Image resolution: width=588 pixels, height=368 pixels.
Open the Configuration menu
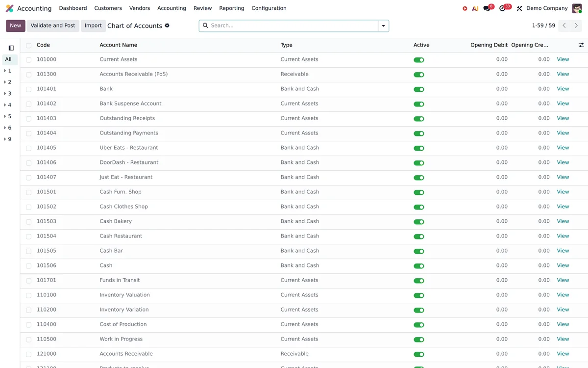(269, 8)
